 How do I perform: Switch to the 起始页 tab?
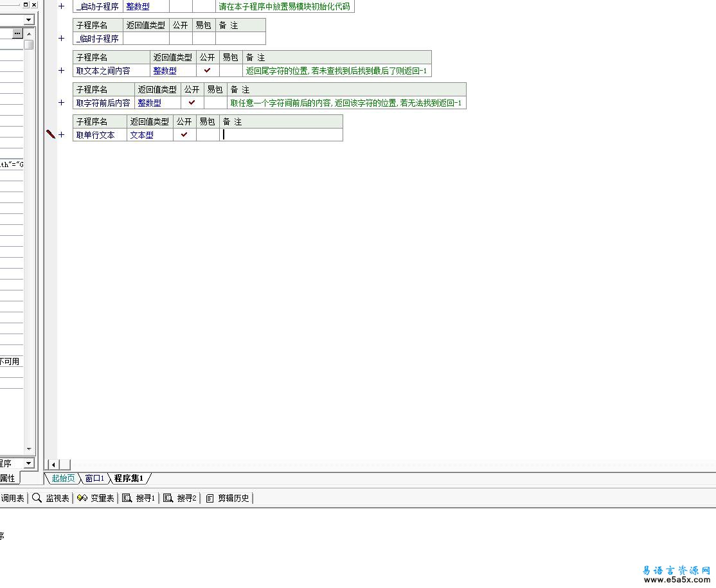tap(63, 478)
